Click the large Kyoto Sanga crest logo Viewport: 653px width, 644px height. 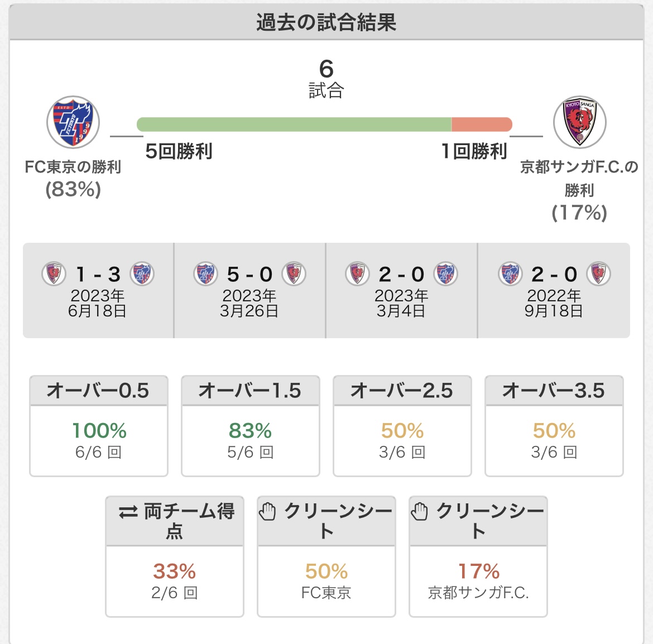coord(579,122)
